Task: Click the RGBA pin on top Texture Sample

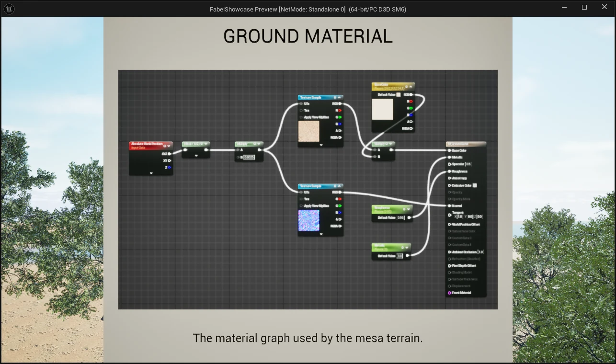Action: [x=340, y=137]
